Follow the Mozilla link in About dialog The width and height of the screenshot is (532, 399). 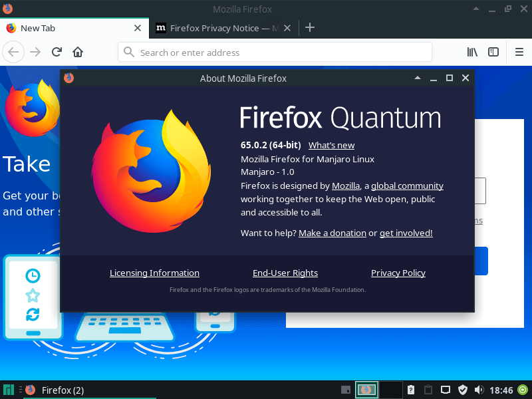click(x=346, y=186)
